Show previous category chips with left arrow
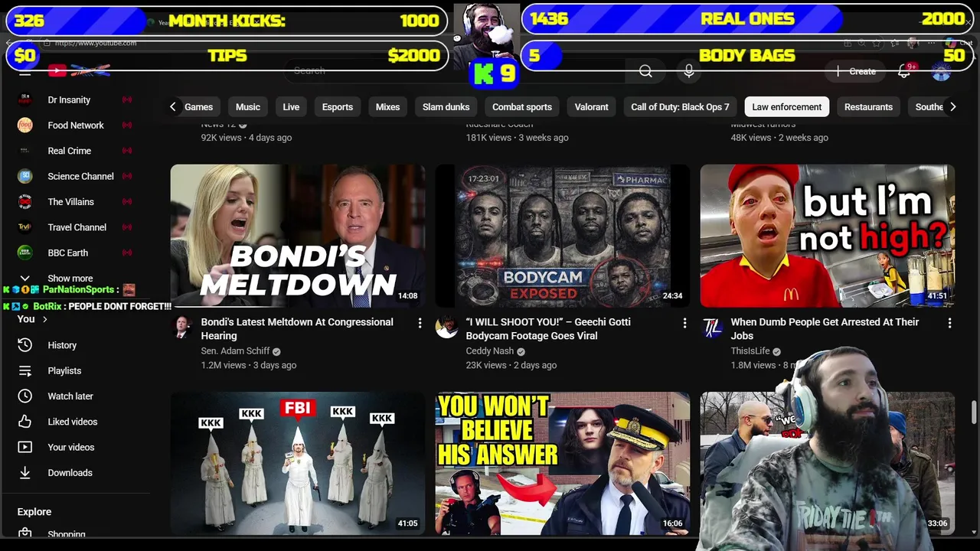 [x=173, y=107]
